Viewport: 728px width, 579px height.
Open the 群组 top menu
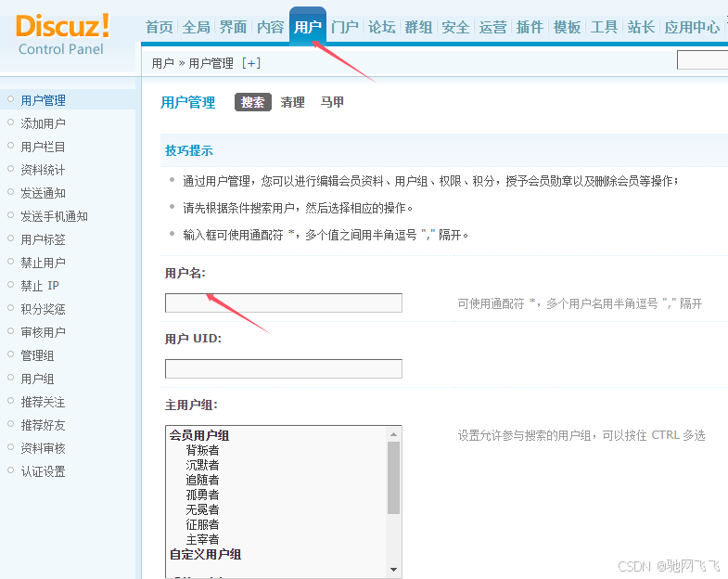[x=418, y=27]
